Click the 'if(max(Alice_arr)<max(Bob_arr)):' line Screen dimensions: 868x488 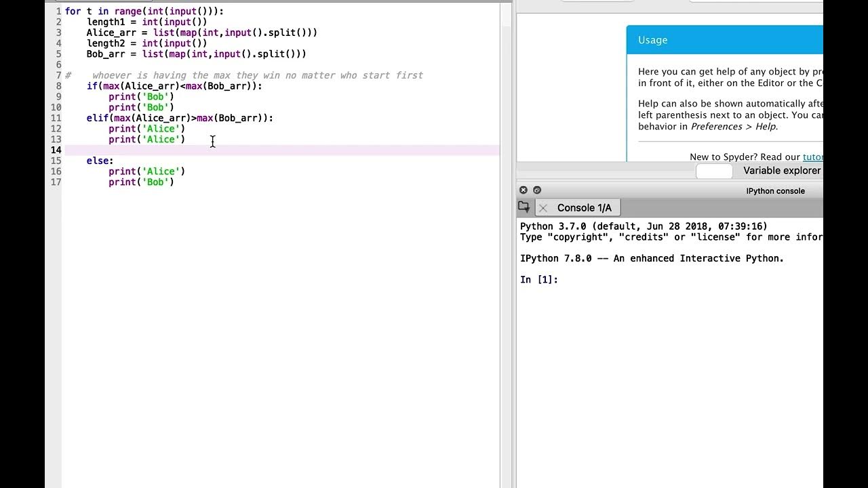tap(174, 86)
